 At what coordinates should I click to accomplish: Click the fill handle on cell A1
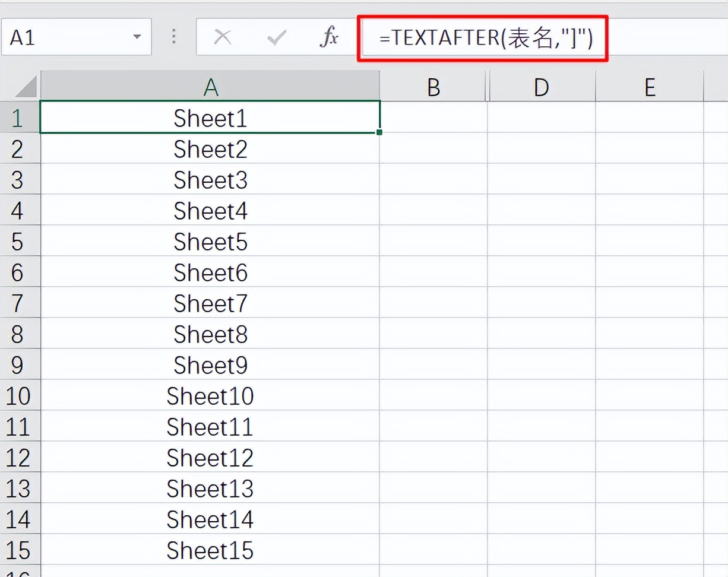point(379,132)
